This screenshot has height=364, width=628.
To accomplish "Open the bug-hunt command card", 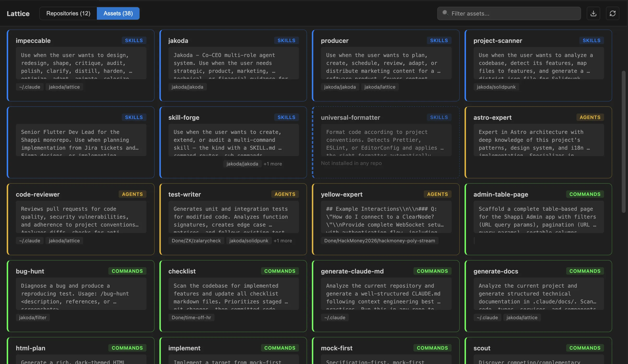I will [81, 296].
